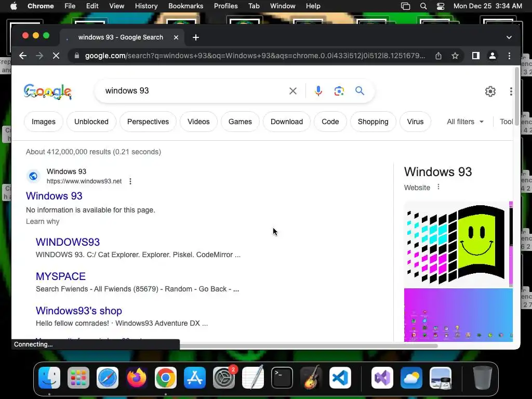Open the Chrome profile menu
Screen dimensions: 532x399
[x=493, y=56]
